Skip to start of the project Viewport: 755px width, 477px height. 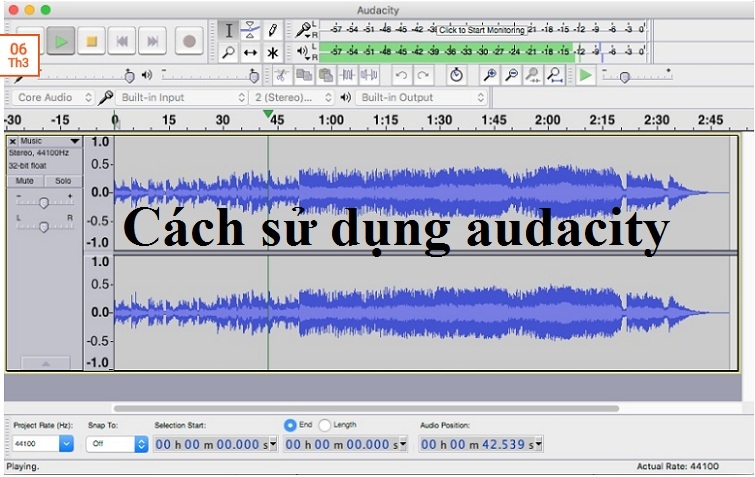click(122, 41)
